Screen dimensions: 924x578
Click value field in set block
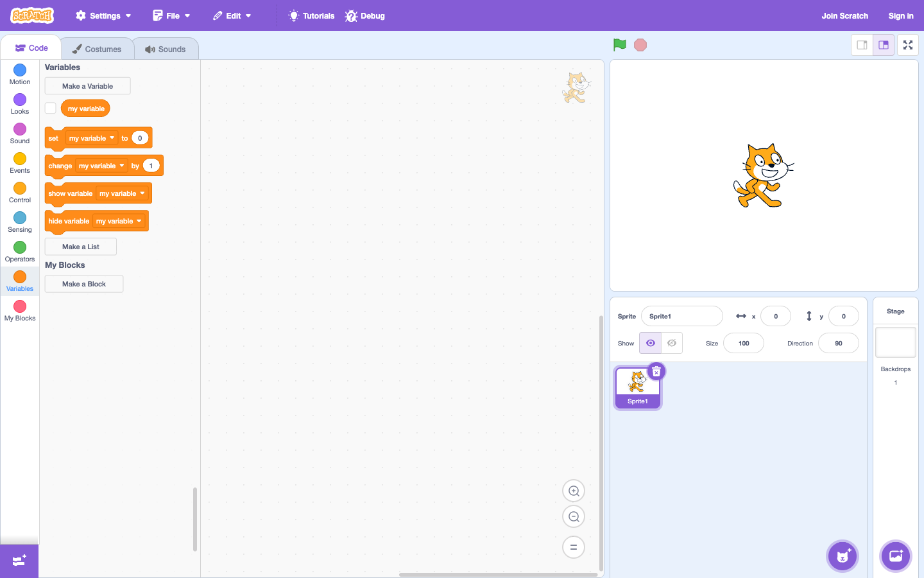pos(140,138)
